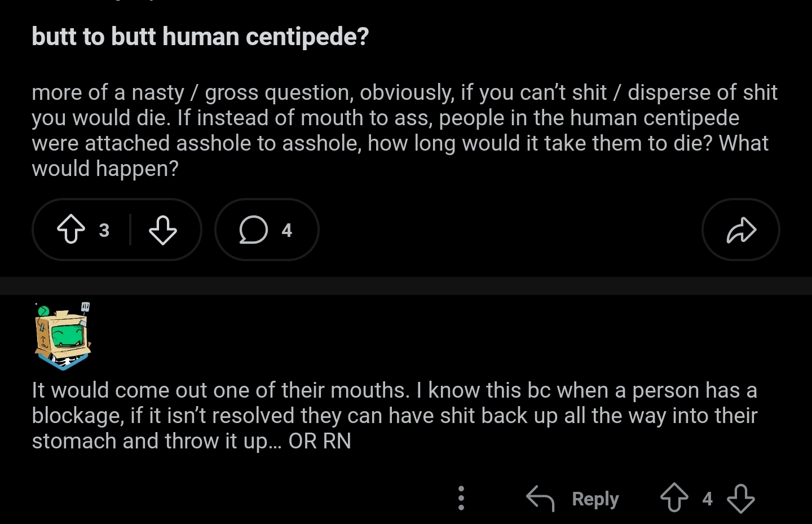Upvote the butt to butt centipede post

71,230
